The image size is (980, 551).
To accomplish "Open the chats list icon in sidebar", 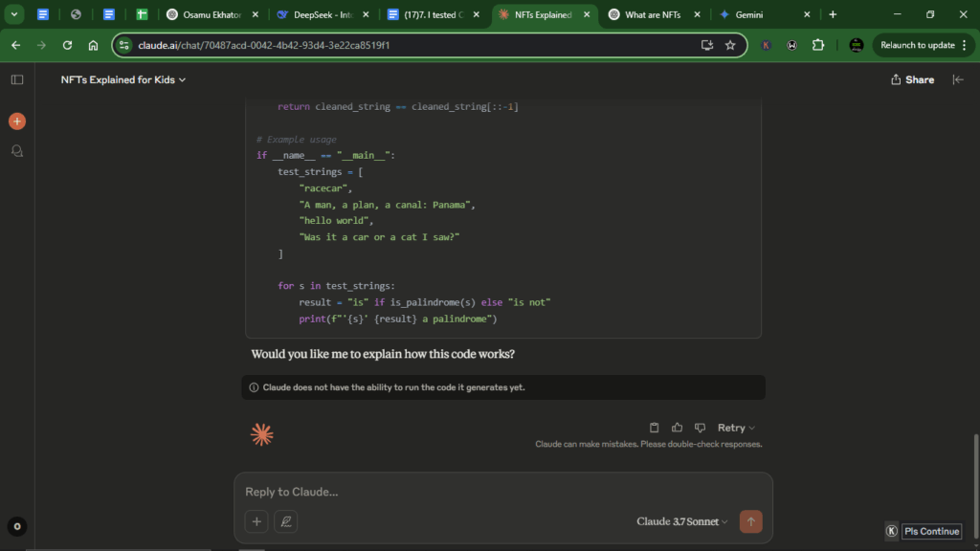I will (x=17, y=151).
